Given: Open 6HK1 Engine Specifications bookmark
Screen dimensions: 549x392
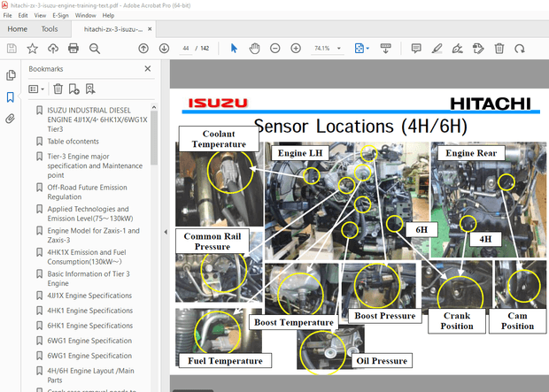Looking at the screenshot, I should pos(90,326).
